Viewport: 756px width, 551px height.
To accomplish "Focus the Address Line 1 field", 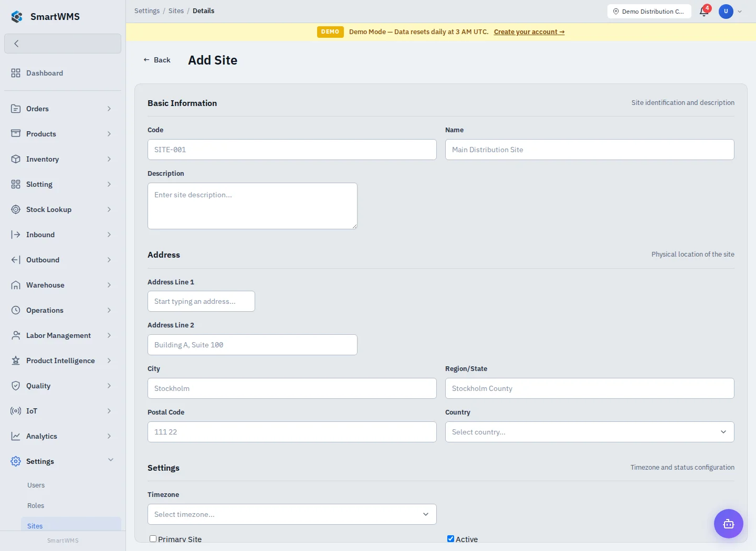I will pyautogui.click(x=201, y=301).
